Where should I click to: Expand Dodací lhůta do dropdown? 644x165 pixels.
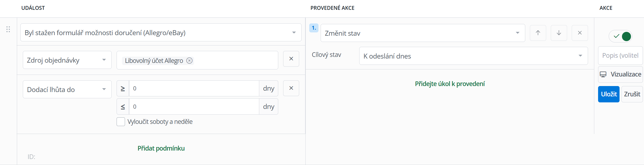(67, 89)
